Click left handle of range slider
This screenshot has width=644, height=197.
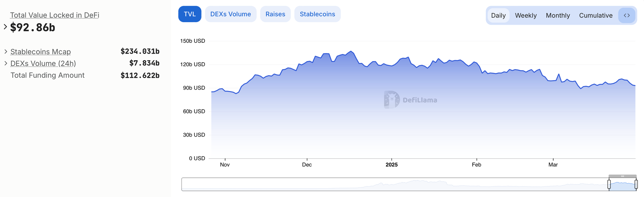coord(609,184)
